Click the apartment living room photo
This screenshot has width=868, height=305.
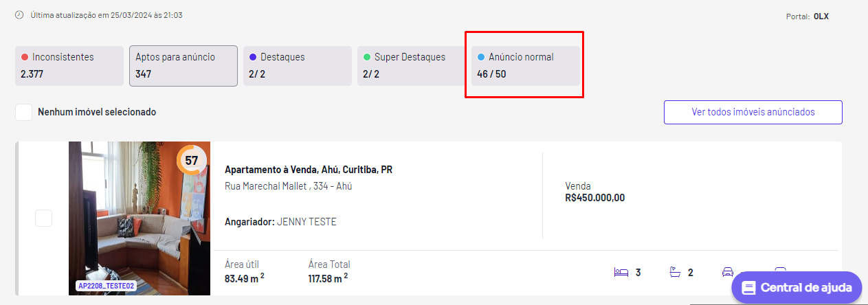(140, 218)
